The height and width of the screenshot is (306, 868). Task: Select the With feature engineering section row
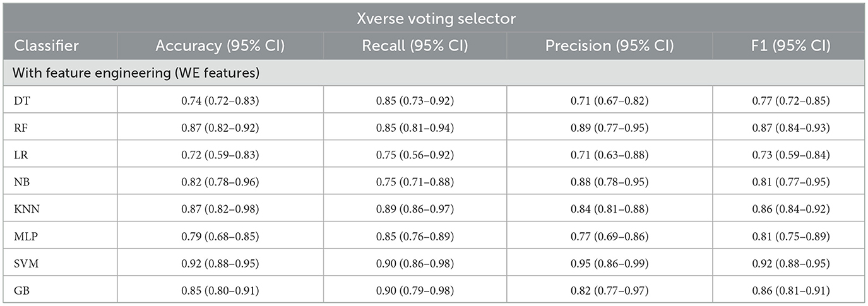click(136, 73)
